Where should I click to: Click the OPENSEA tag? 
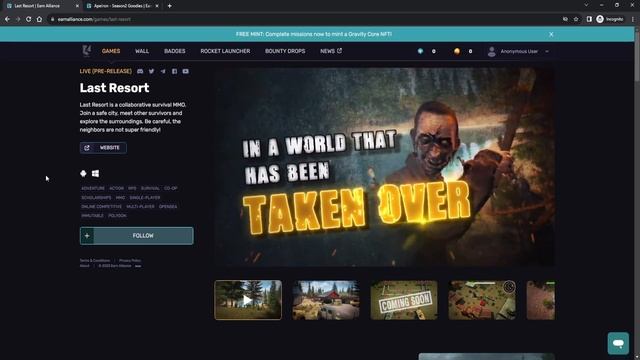pos(168,207)
